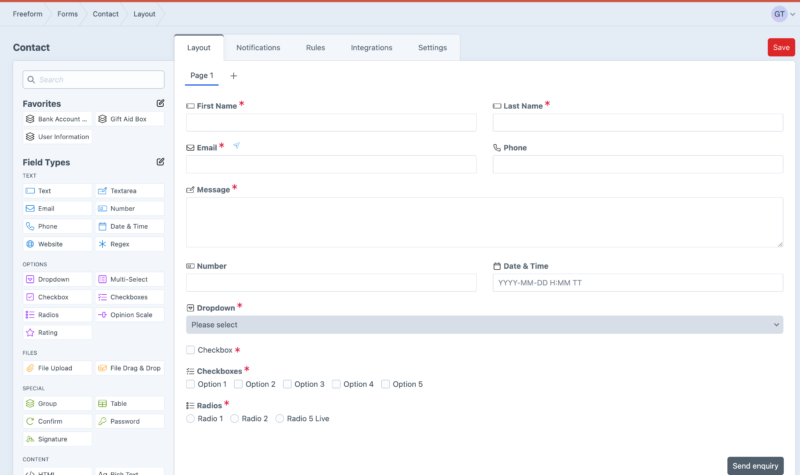
Task: Click the email notification icon beside Email label
Action: [237, 146]
